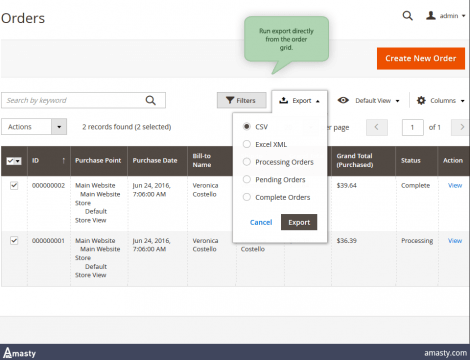Sort by Grand Total (Purchased) column header
This screenshot has height=360, width=470.
[x=363, y=161]
